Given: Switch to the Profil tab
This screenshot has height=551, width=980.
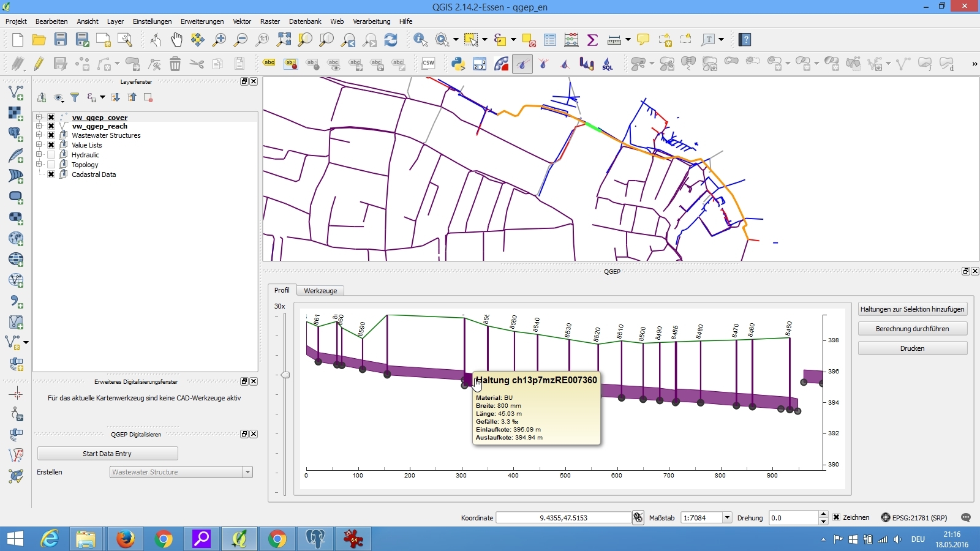Looking at the screenshot, I should pos(282,290).
